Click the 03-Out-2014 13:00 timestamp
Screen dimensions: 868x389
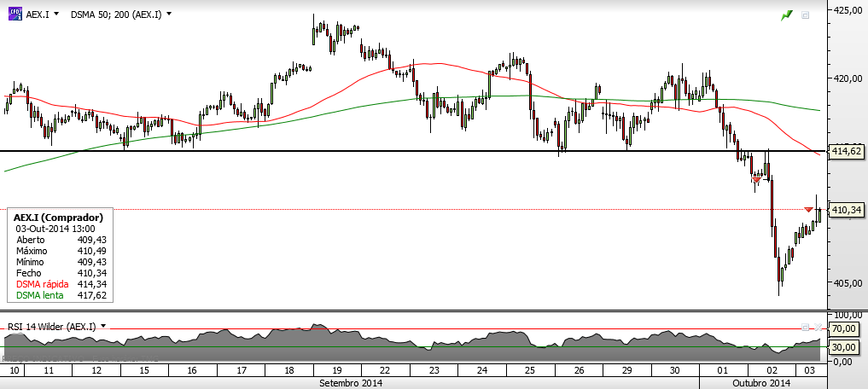(x=55, y=229)
